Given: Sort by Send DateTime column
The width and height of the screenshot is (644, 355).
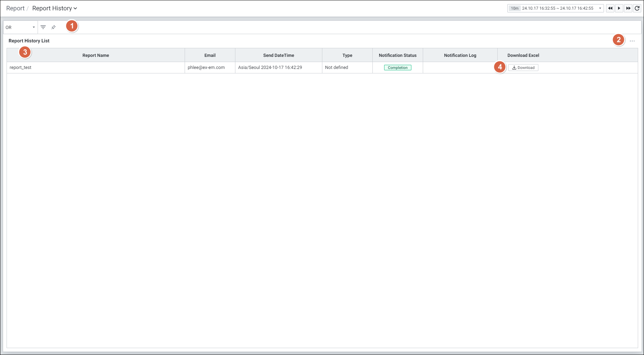Looking at the screenshot, I should [x=279, y=55].
